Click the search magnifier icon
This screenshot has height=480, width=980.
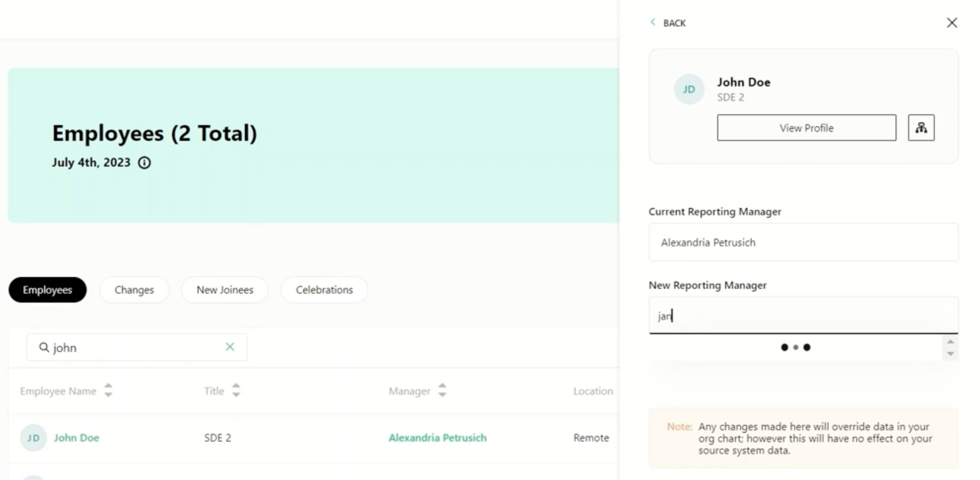point(44,347)
